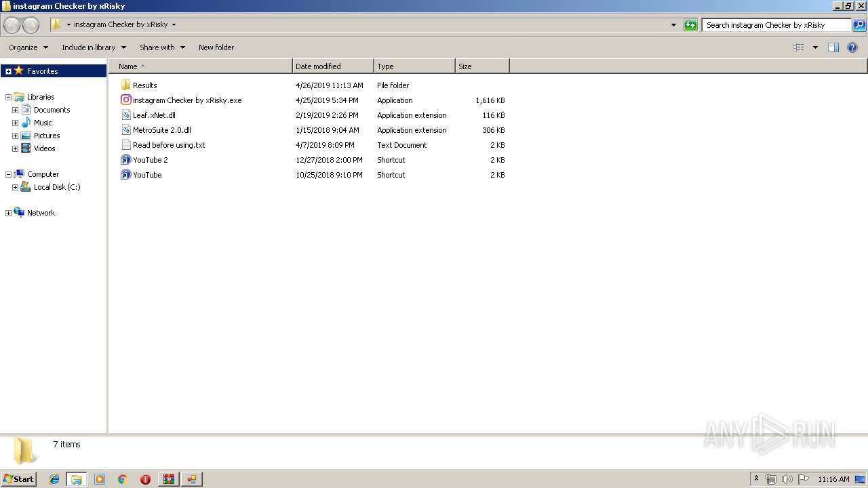Screen dimensions: 868x488
Task: Select the Leaf.xNet.dll file icon
Action: coord(125,115)
